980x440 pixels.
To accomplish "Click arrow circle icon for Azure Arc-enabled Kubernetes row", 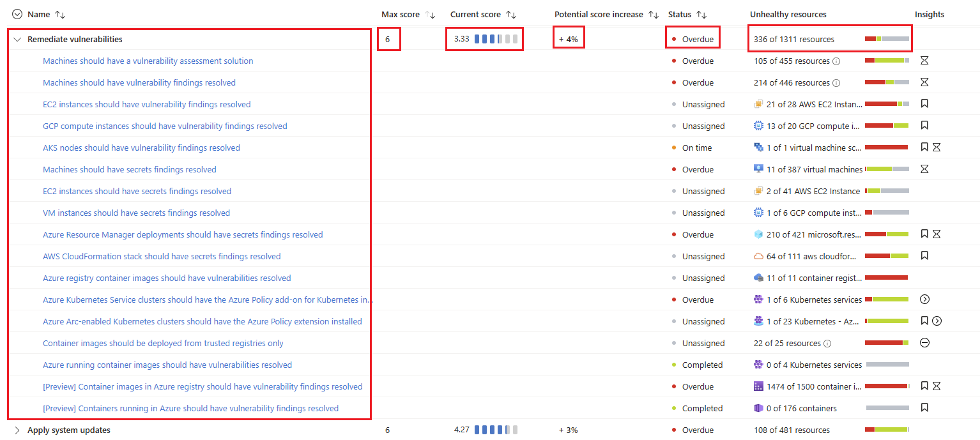I will tap(937, 321).
